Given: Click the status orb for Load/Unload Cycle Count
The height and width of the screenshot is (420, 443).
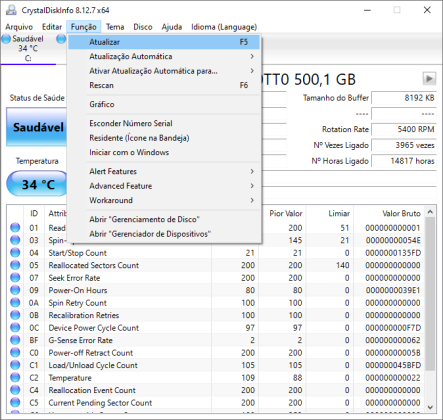Looking at the screenshot, I should point(15,365).
